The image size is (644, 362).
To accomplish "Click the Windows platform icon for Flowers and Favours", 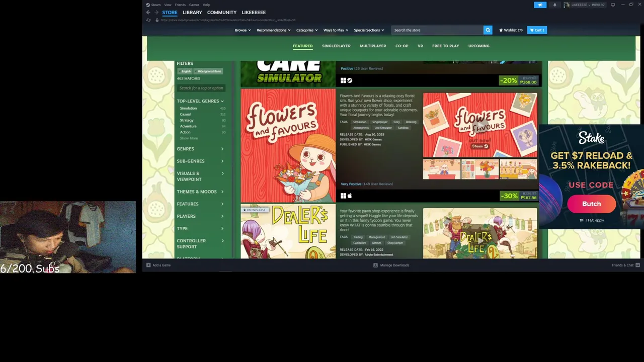I will point(343,196).
